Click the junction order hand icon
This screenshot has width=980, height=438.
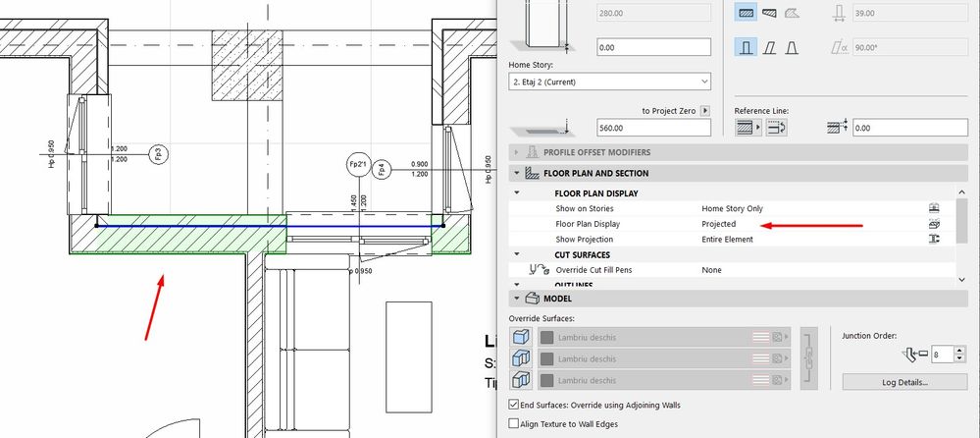coord(913,355)
